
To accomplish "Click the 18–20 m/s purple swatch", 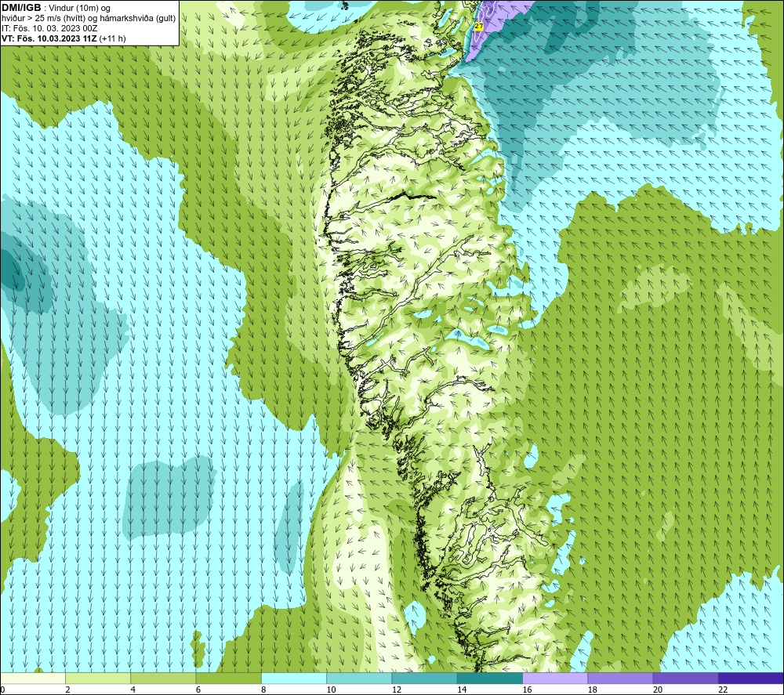I will pos(620,678).
